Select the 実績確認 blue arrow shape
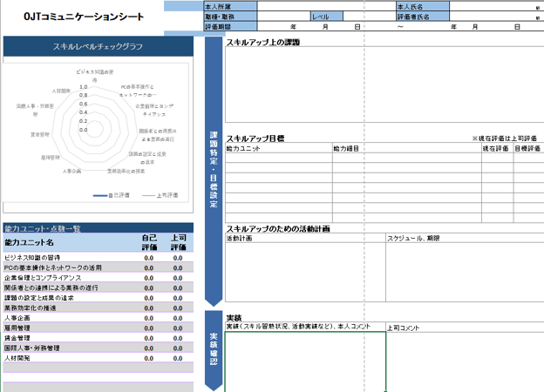 click(214, 350)
